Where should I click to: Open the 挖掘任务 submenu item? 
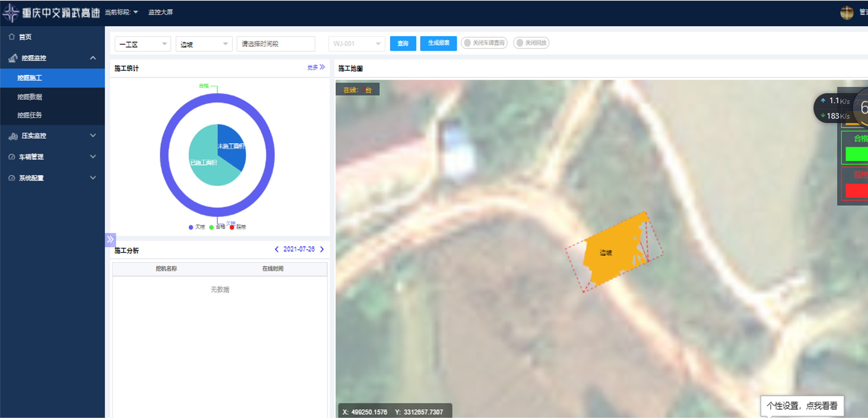[30, 115]
